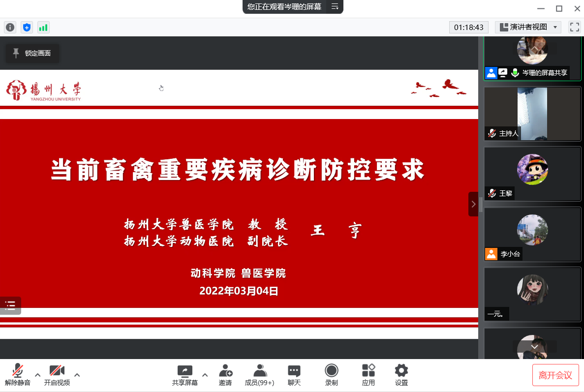584x392 pixels.
Task: Open the Apps (应用) icon
Action: 368,375
